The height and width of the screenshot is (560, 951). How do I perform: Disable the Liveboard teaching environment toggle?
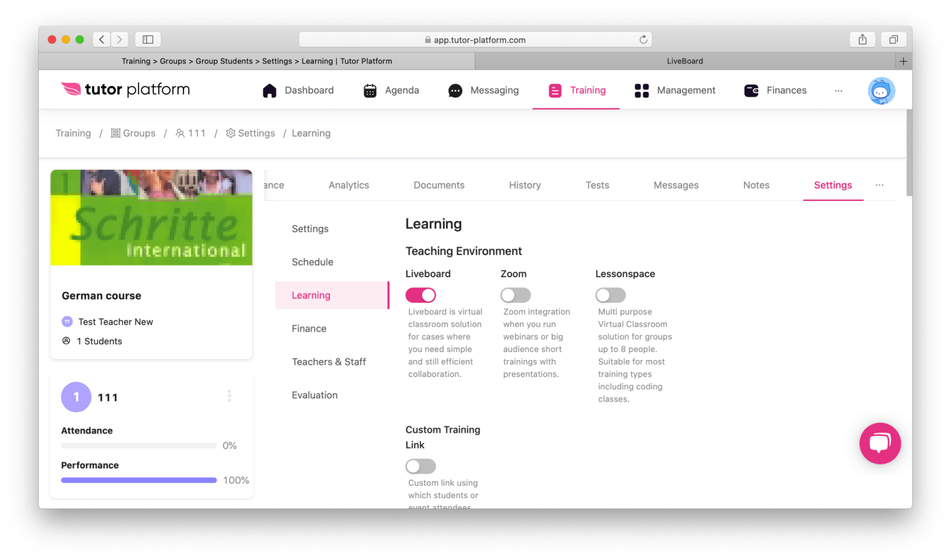pyautogui.click(x=421, y=295)
